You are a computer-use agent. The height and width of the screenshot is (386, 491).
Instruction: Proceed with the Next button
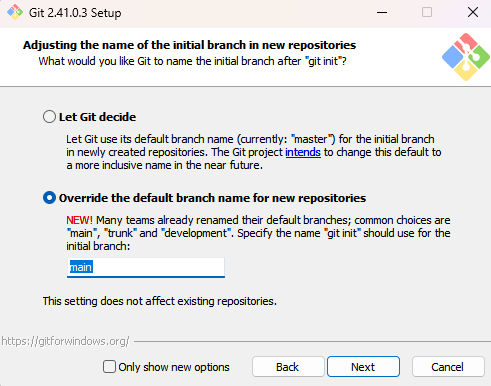click(363, 367)
